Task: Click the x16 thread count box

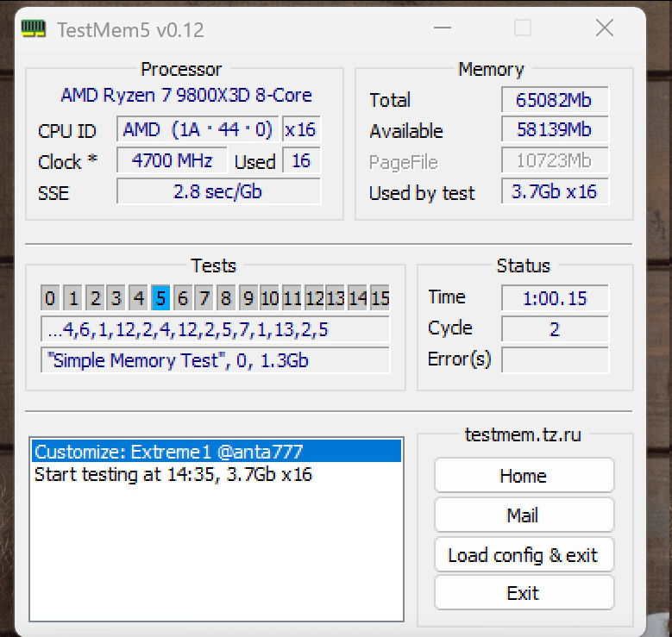Action: point(301,128)
